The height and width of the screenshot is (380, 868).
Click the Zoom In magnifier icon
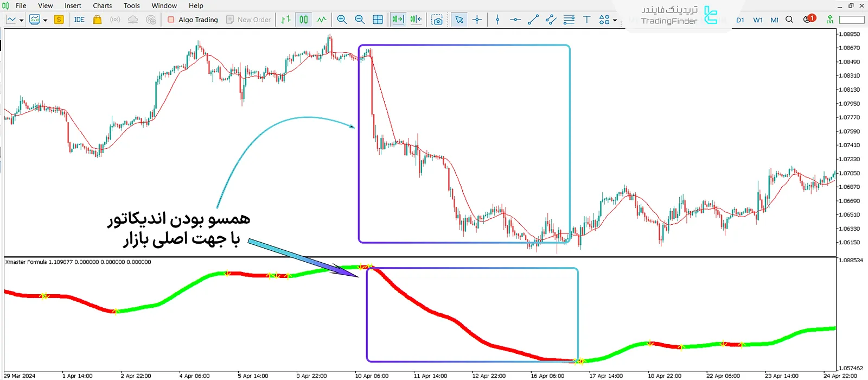click(342, 20)
